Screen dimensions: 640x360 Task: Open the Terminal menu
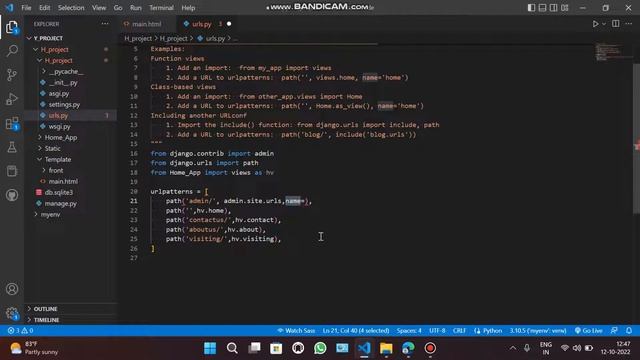[161, 8]
